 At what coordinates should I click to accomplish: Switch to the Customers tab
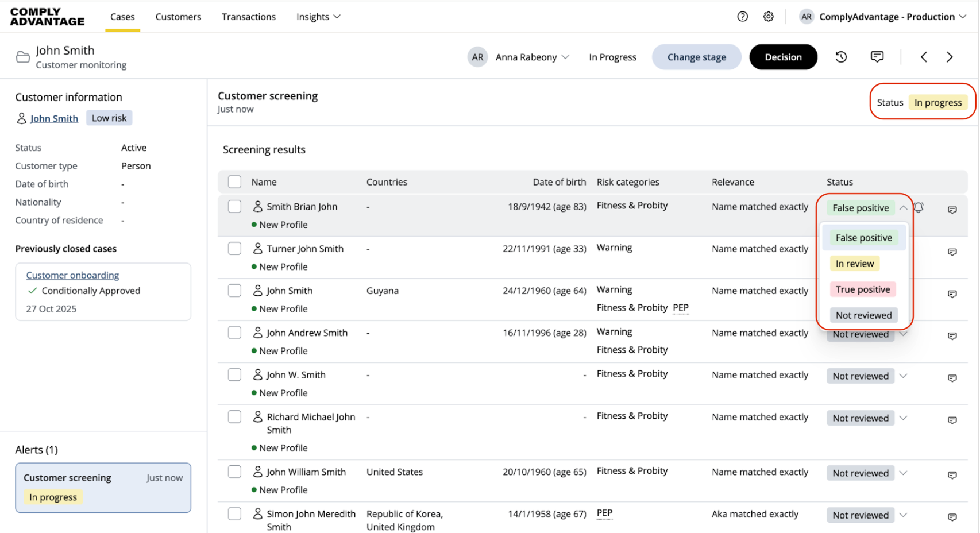[178, 17]
